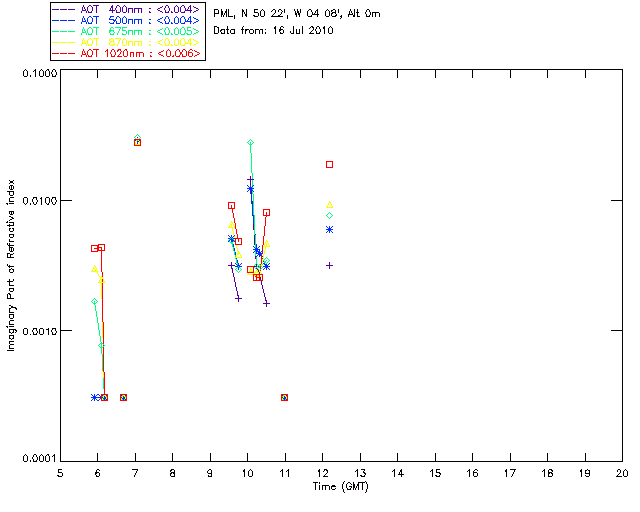Image resolution: width=640 pixels, height=512 pixels.
Task: Click the isolated red square marker above time 12
Action: (329, 165)
